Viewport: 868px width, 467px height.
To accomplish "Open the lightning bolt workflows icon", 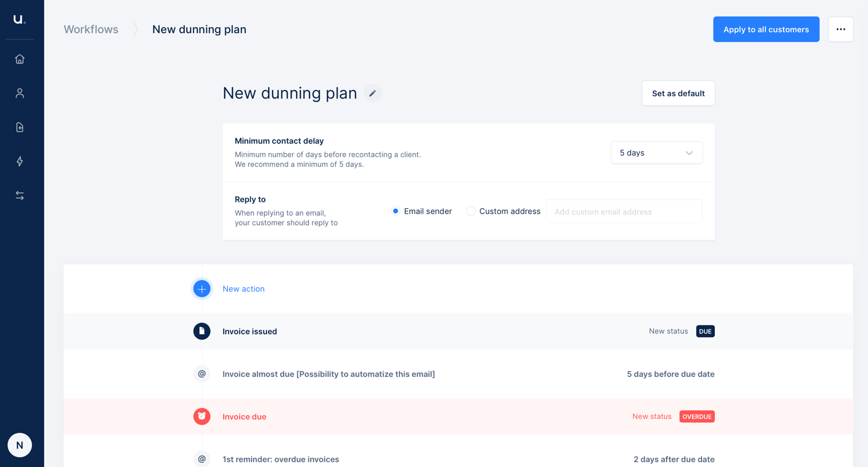I will coord(20,161).
